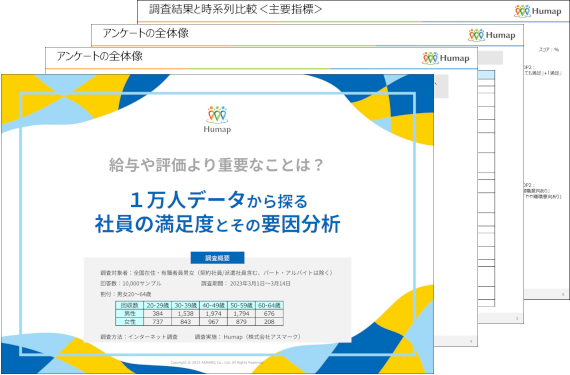Select the 調査概要 blue label

pyautogui.click(x=217, y=258)
